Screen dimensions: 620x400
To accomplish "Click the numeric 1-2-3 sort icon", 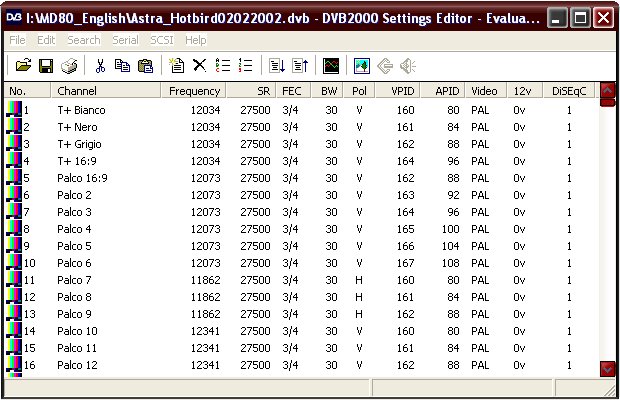I will click(245, 65).
